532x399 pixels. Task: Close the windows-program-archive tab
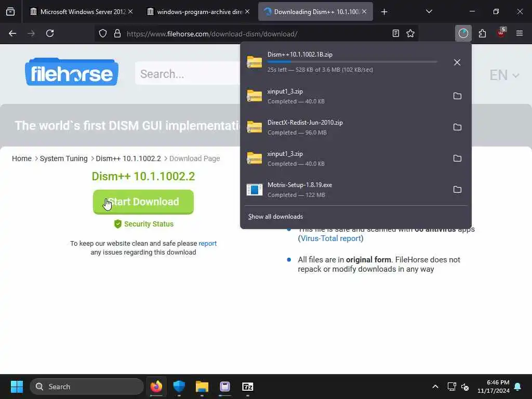click(x=247, y=11)
